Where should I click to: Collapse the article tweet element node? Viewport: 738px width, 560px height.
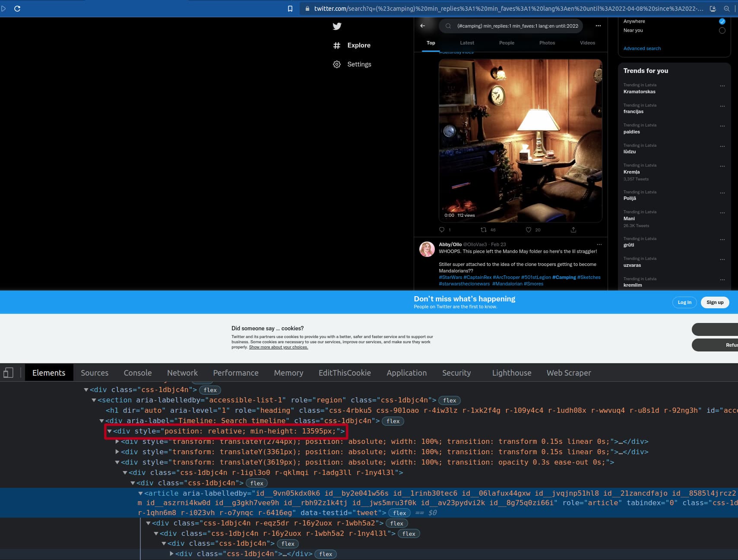pos(140,493)
